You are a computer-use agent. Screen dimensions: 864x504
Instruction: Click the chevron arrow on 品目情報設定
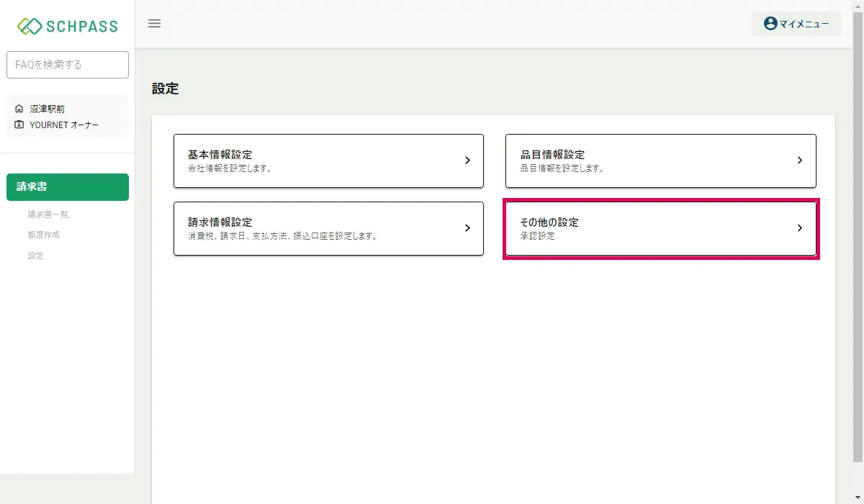tap(799, 161)
